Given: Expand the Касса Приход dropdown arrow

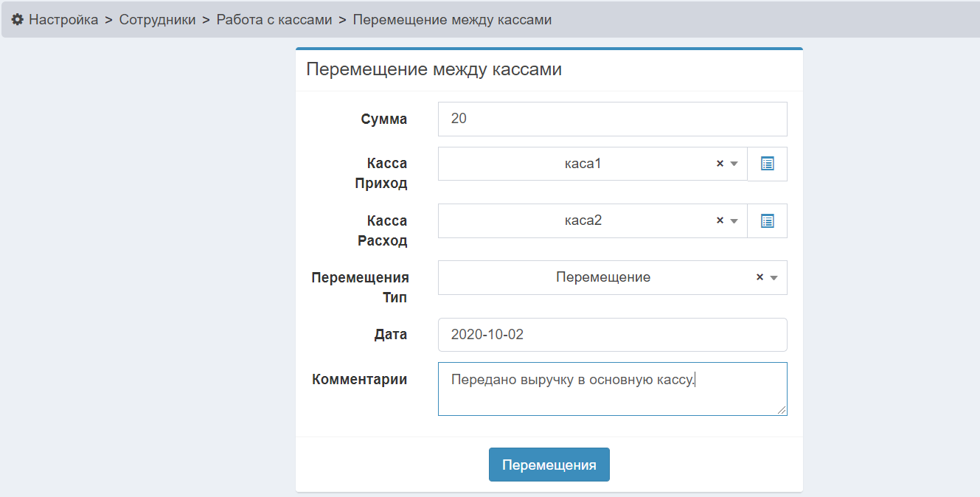Looking at the screenshot, I should pyautogui.click(x=734, y=164).
